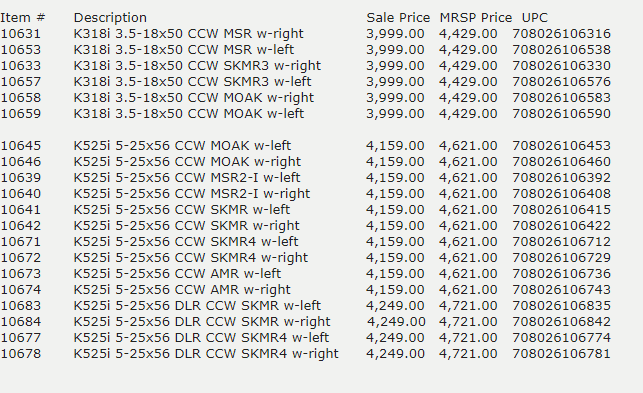Click the Sale Price column header

(x=398, y=18)
